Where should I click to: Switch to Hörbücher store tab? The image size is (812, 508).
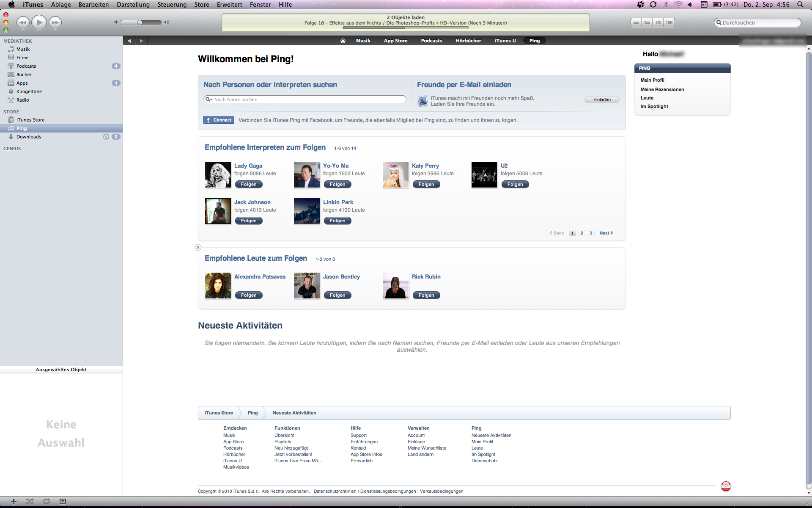tap(468, 41)
